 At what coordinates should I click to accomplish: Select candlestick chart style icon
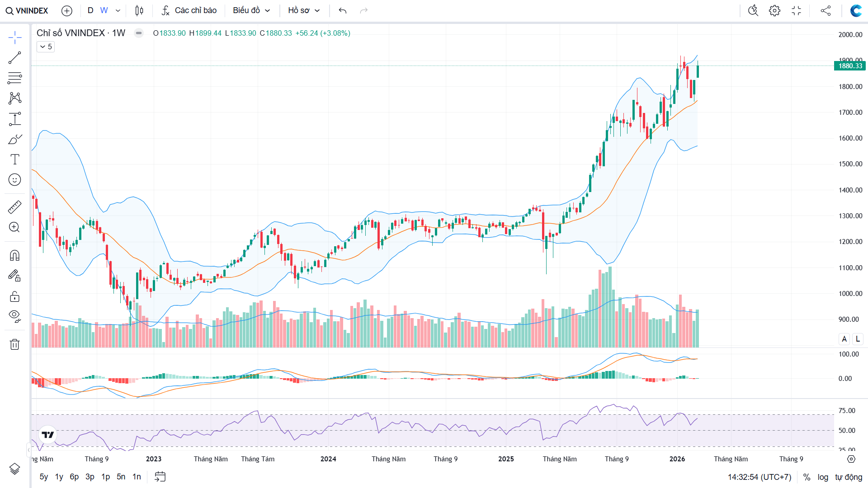click(139, 10)
